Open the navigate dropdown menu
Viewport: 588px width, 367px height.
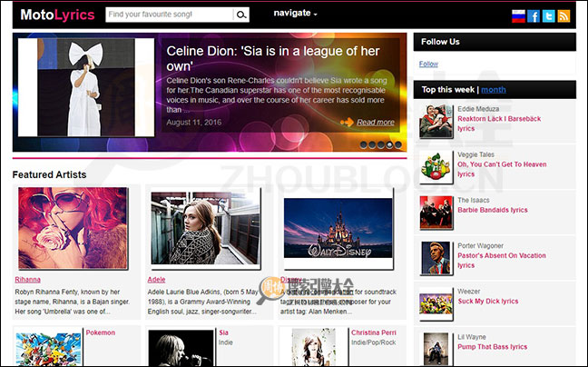click(296, 13)
